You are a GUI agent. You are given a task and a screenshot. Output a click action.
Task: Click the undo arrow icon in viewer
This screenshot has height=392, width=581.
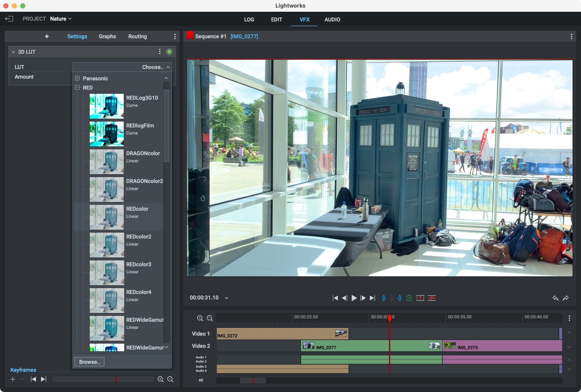point(555,297)
